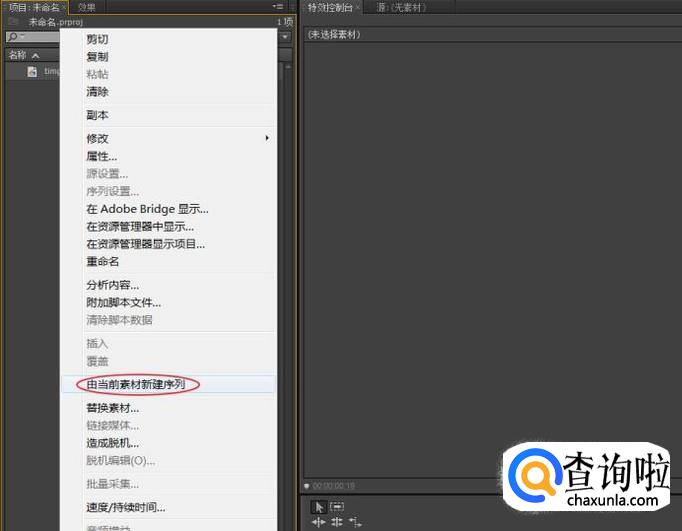The height and width of the screenshot is (531, 682).
Task: Choose the Ripple Edit tool
Action: (318, 522)
